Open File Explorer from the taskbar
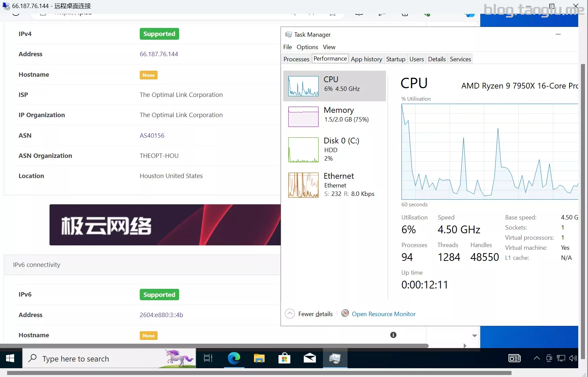Image resolution: width=588 pixels, height=377 pixels. click(x=259, y=358)
